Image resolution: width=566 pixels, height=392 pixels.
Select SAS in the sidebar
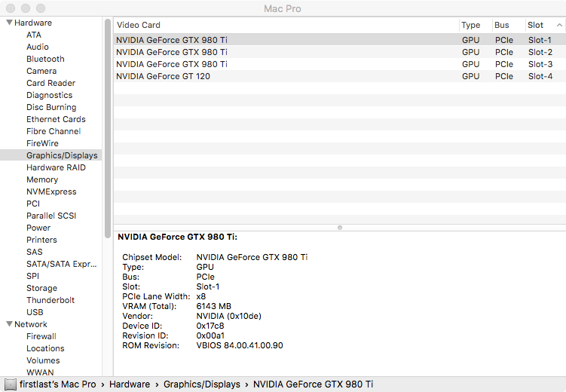click(x=35, y=252)
